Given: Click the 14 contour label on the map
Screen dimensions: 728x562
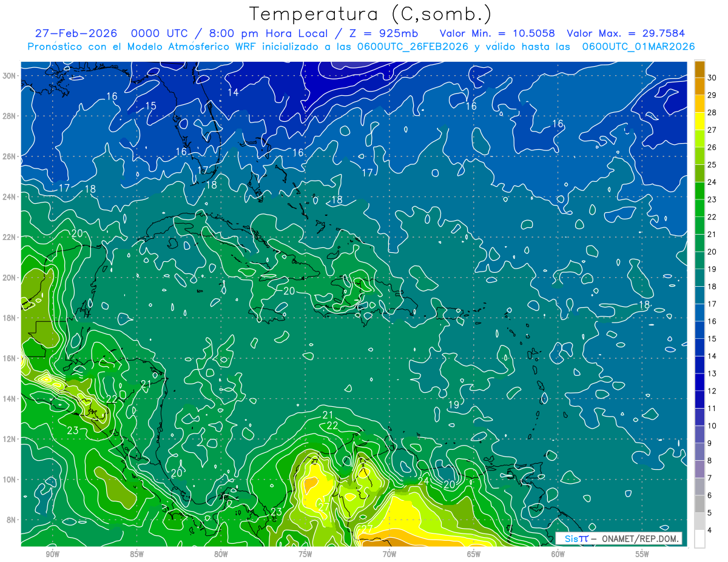Looking at the screenshot, I should [x=234, y=92].
